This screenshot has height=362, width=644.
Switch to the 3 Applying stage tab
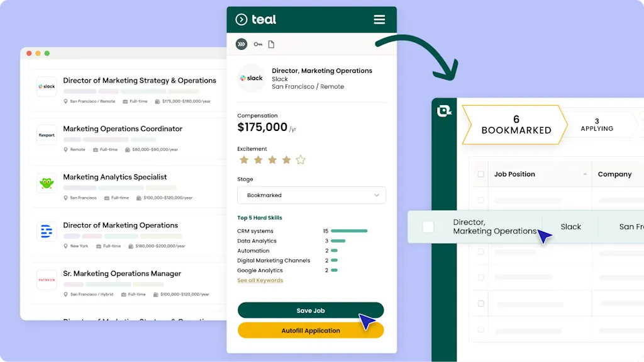click(596, 125)
